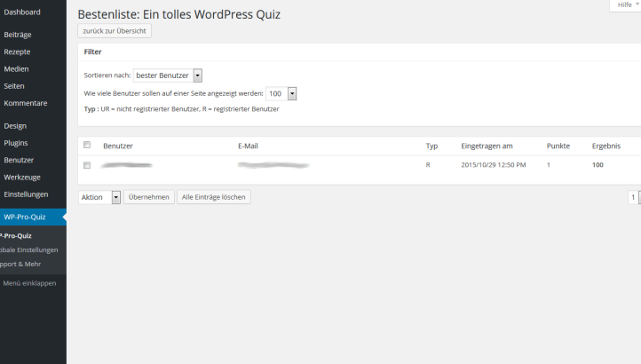Viewport: 641px width, 364px height.
Task: Collapse the menu via Menü einklappen
Action: click(x=29, y=283)
